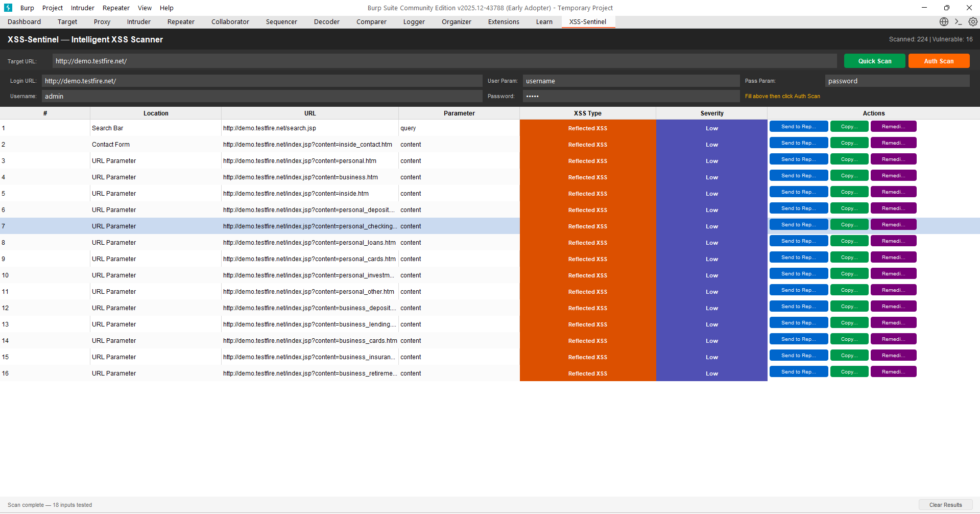The width and height of the screenshot is (980, 514).
Task: Open remediation for row 12
Action: pyautogui.click(x=893, y=307)
